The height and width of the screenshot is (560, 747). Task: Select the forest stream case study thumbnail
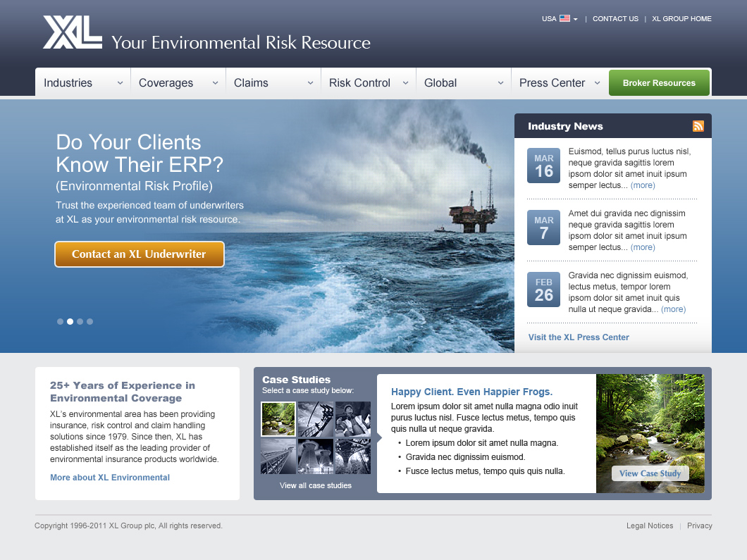[278, 419]
